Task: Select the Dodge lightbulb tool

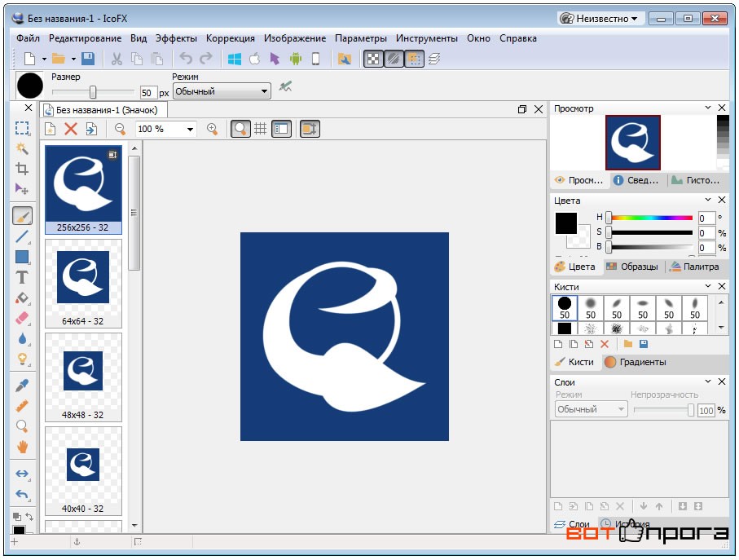Action: (x=22, y=359)
